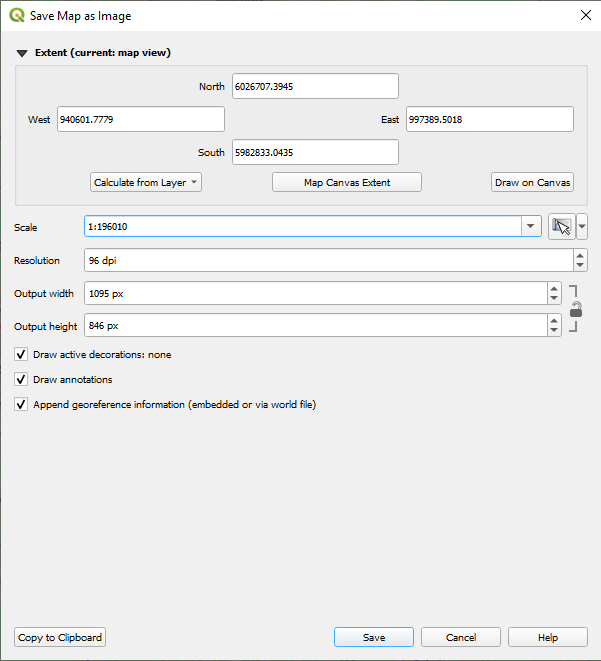Screen dimensions: 601x661
Task: Click the lock aspect ratio padlock icon
Action: tap(575, 310)
